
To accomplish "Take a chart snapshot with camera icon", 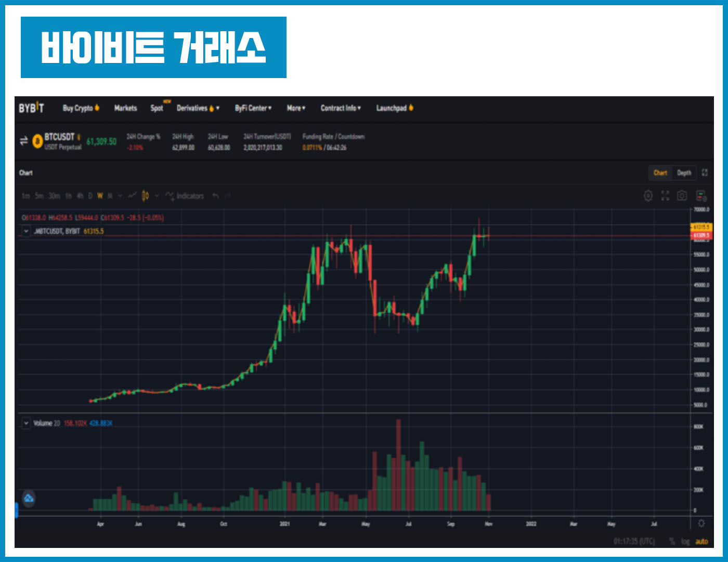I will [682, 196].
